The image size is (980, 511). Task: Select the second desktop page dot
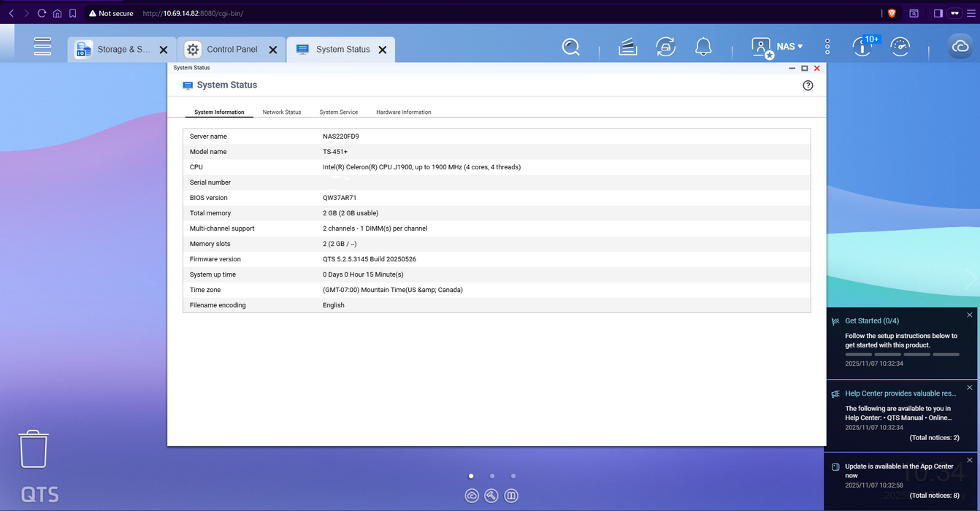492,476
